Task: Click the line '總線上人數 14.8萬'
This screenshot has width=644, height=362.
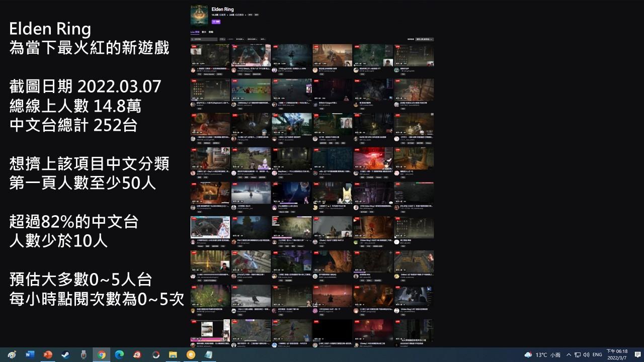Action: tap(75, 106)
